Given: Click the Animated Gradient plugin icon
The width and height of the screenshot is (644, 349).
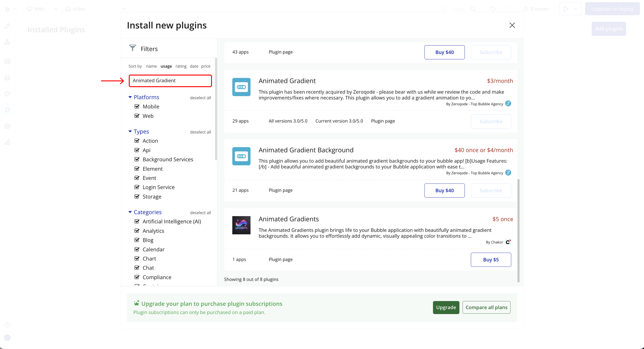Looking at the screenshot, I should pyautogui.click(x=241, y=87).
